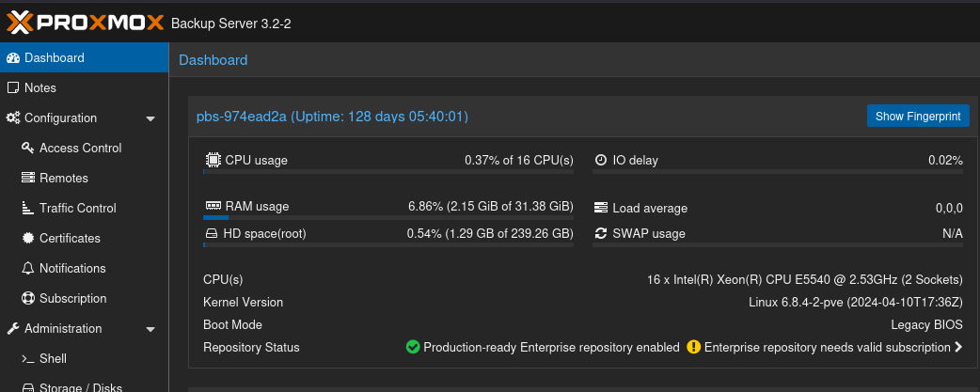This screenshot has width=980, height=392.
Task: Click the Access Control key icon
Action: (28, 149)
